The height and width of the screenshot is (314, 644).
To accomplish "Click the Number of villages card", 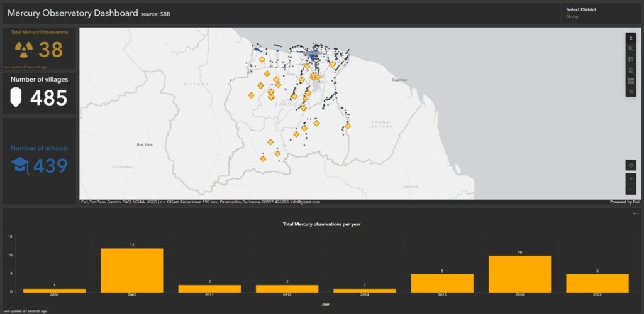I will click(x=39, y=94).
